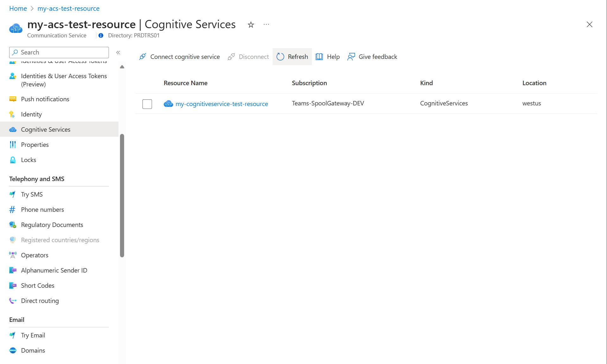Click the Subscription column header
Viewport: 607px width, 364px height.
coord(309,83)
